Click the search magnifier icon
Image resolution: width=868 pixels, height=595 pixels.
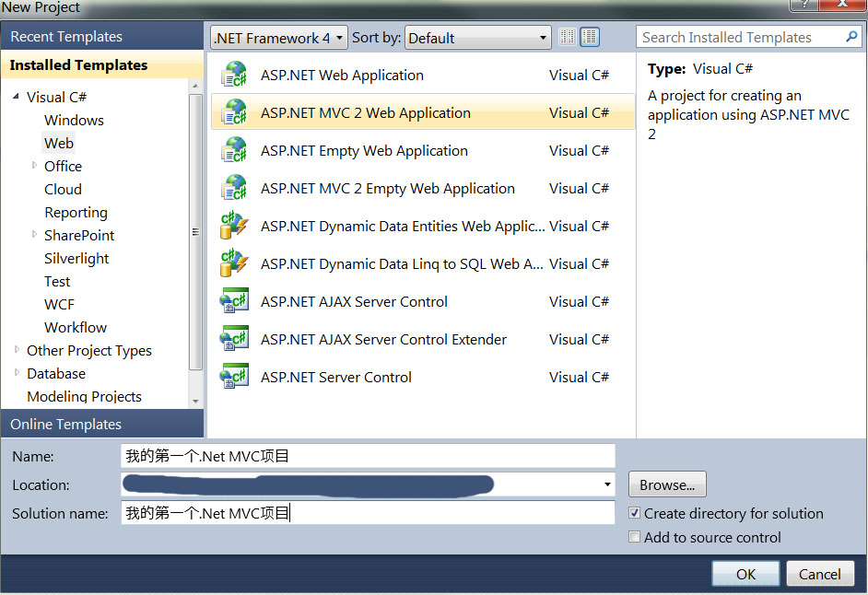[851, 37]
